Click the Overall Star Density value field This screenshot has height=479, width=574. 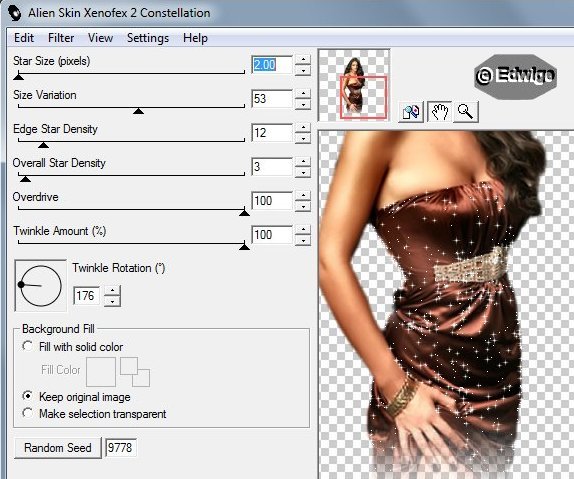point(272,167)
